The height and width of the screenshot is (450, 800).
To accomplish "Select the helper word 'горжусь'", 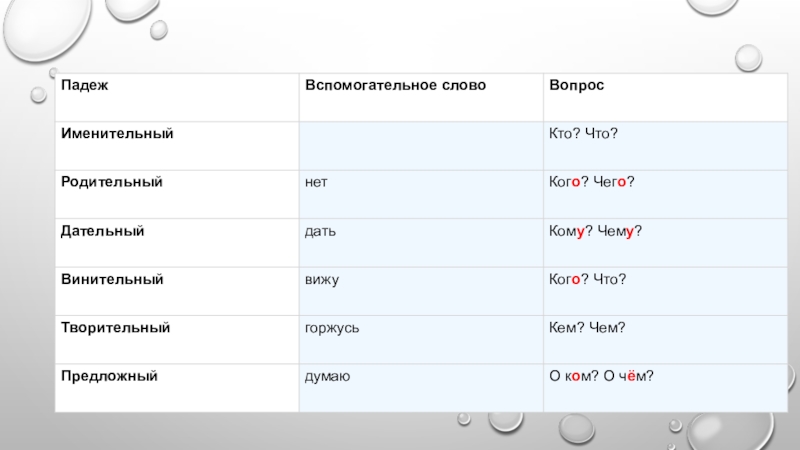I will click(332, 327).
